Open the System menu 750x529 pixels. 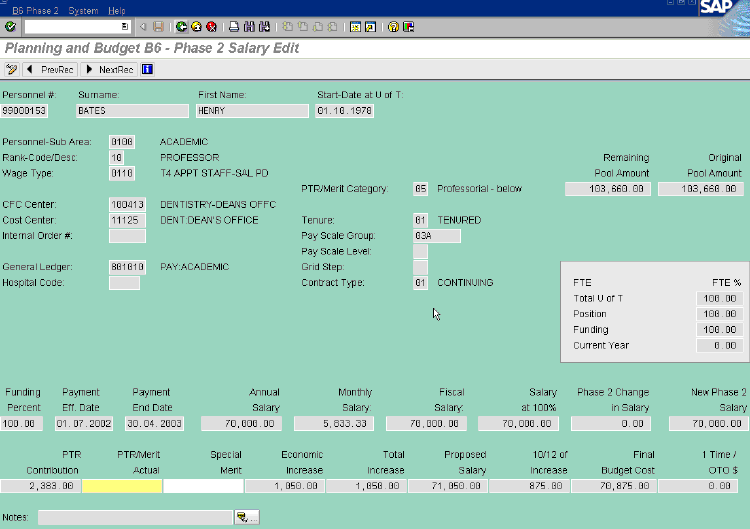pos(83,10)
